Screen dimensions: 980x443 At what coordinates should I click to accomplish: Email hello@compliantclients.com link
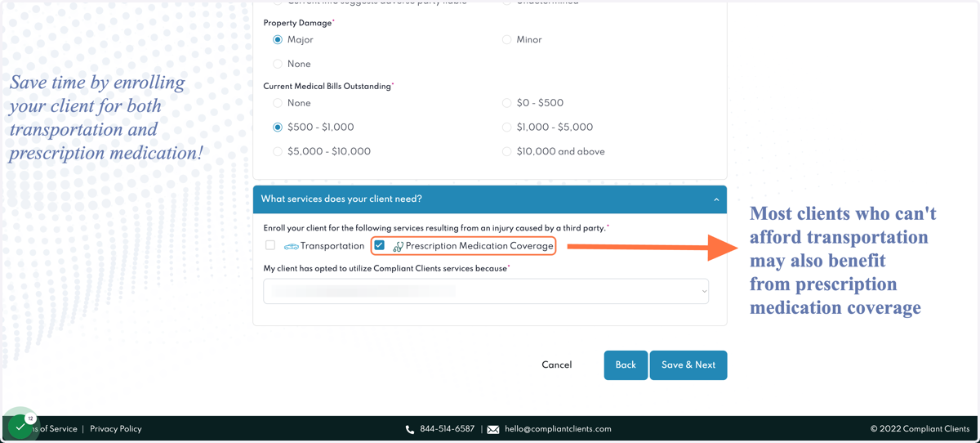pyautogui.click(x=558, y=429)
